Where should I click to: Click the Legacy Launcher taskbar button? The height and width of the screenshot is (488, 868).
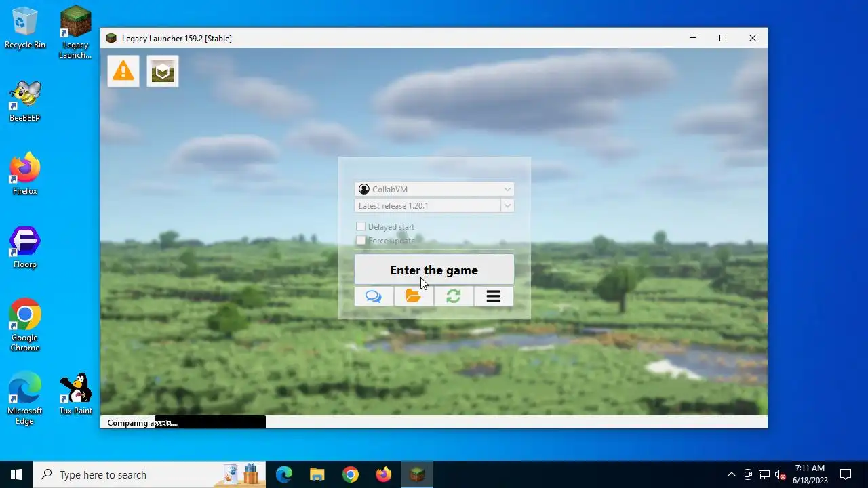pyautogui.click(x=417, y=474)
